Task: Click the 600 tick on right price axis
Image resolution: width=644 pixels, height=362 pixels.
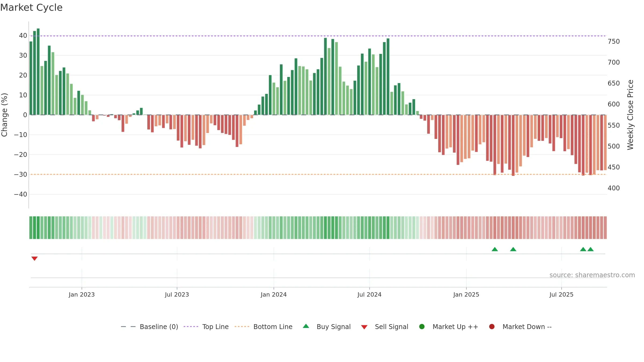Action: pos(614,104)
